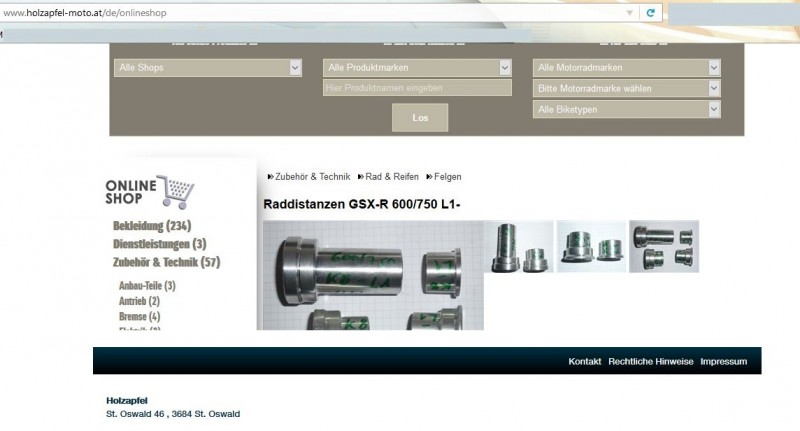Open the Impressum footer link
Screen dimensions: 800x431
coord(723,361)
